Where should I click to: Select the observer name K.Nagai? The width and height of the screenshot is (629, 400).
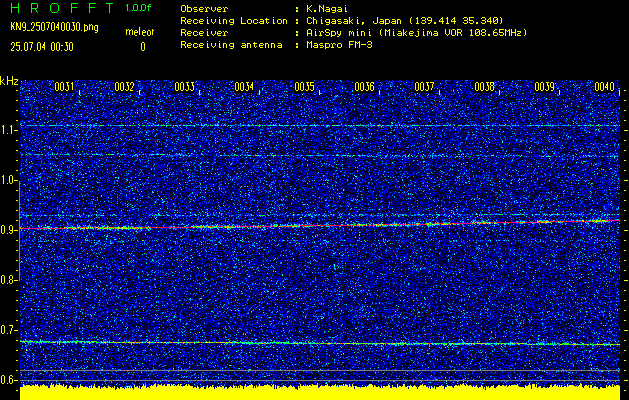[327, 8]
